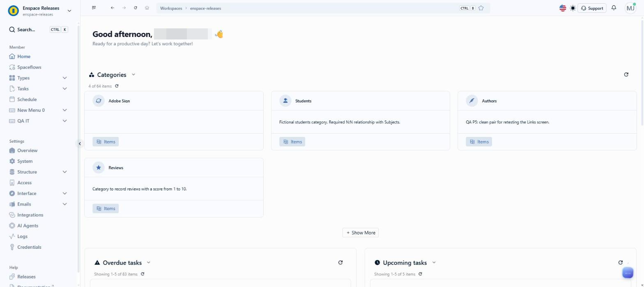Open Items for Reviews category
The height and width of the screenshot is (287, 644).
click(106, 208)
